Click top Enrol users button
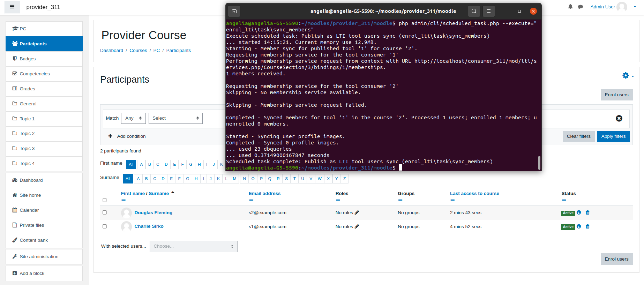This screenshot has width=644, height=285. (616, 95)
